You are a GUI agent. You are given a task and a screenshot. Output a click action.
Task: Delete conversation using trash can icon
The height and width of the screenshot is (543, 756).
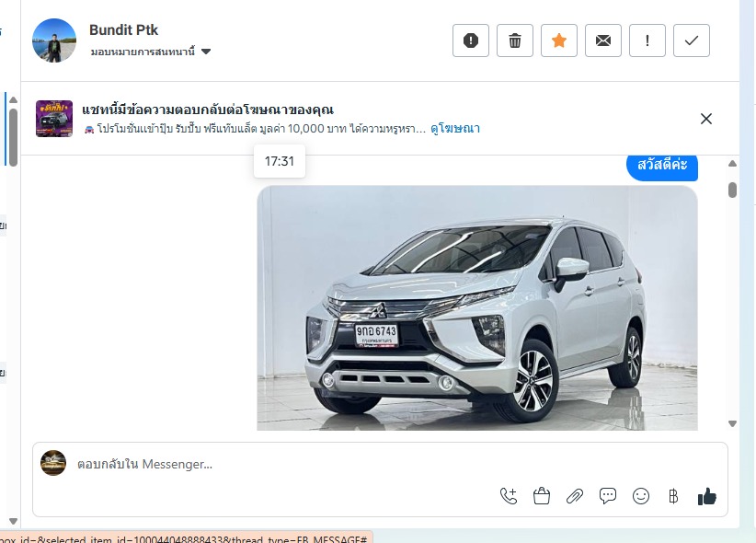point(515,40)
